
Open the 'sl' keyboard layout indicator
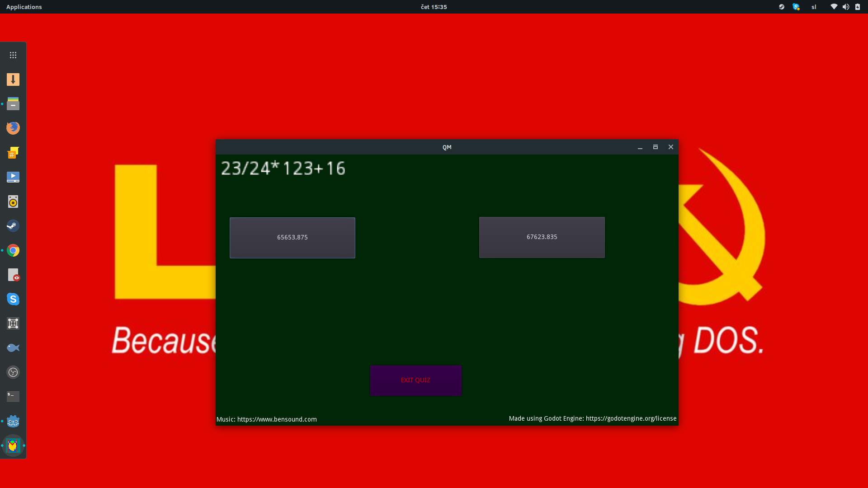[814, 7]
